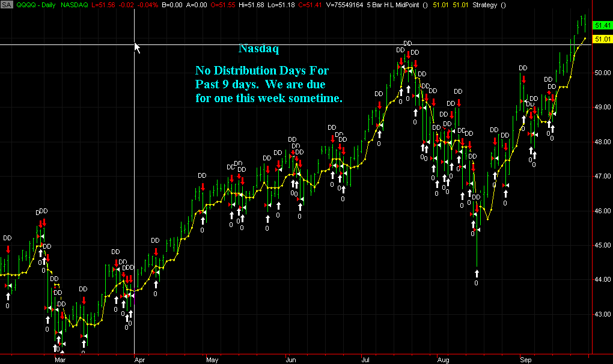Screen dimensions: 613x364
Task: Click the 50.00 price axis label
Action: [x=602, y=73]
